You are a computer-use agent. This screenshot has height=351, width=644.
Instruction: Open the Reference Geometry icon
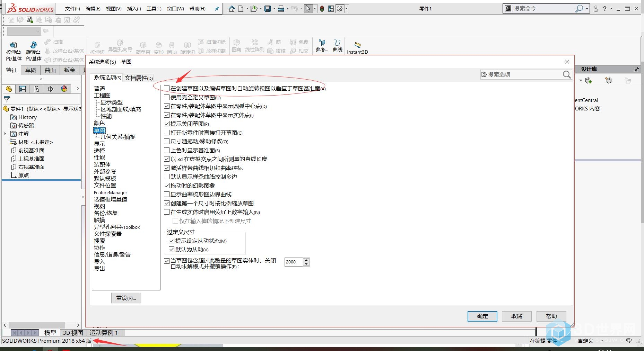tap(322, 43)
